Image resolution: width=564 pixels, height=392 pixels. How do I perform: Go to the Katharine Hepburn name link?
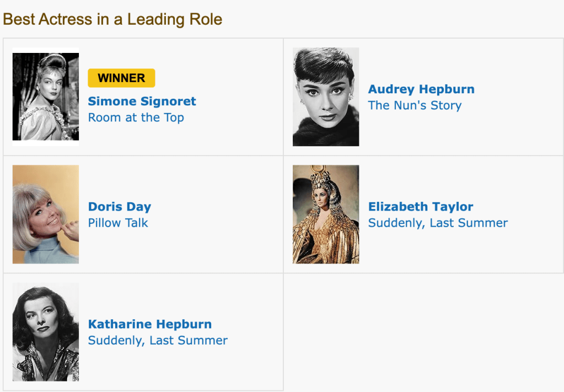(150, 324)
